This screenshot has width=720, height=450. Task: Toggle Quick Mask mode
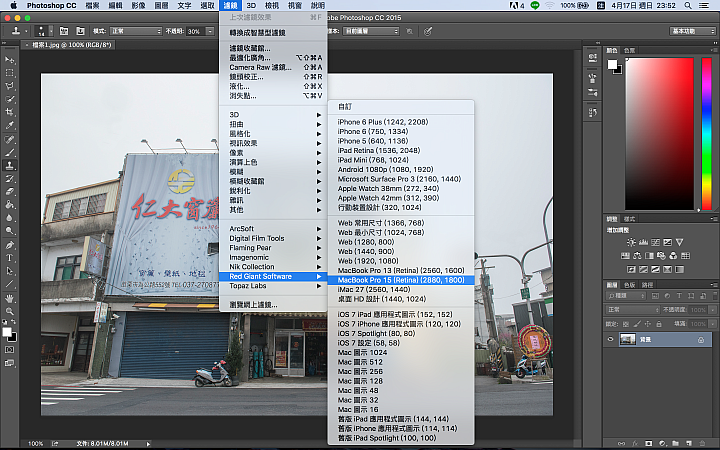pos(9,350)
